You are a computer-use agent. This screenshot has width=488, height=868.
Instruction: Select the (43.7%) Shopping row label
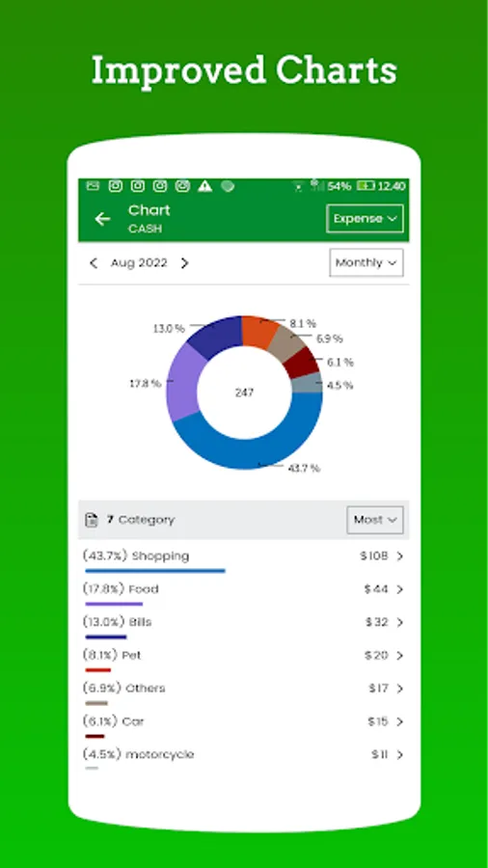[136, 556]
